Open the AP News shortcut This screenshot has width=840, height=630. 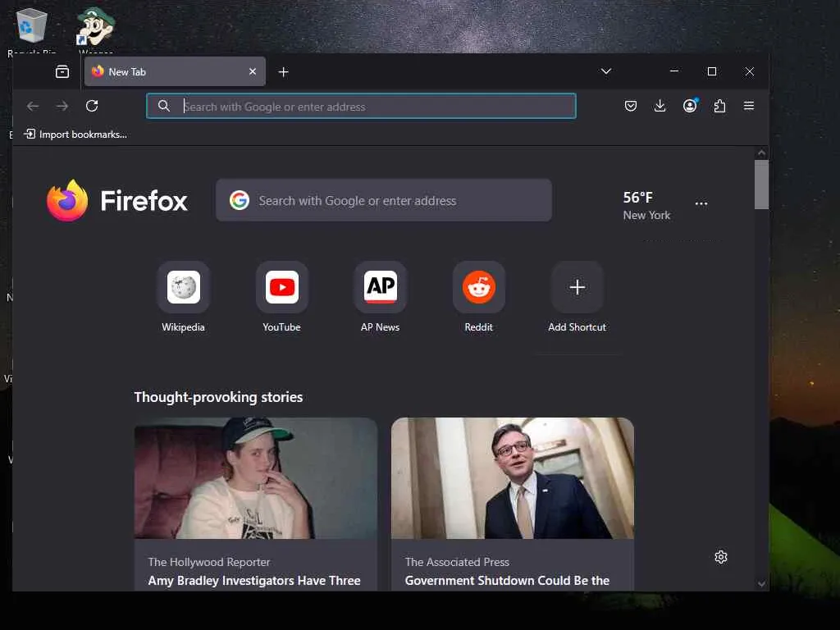(381, 297)
